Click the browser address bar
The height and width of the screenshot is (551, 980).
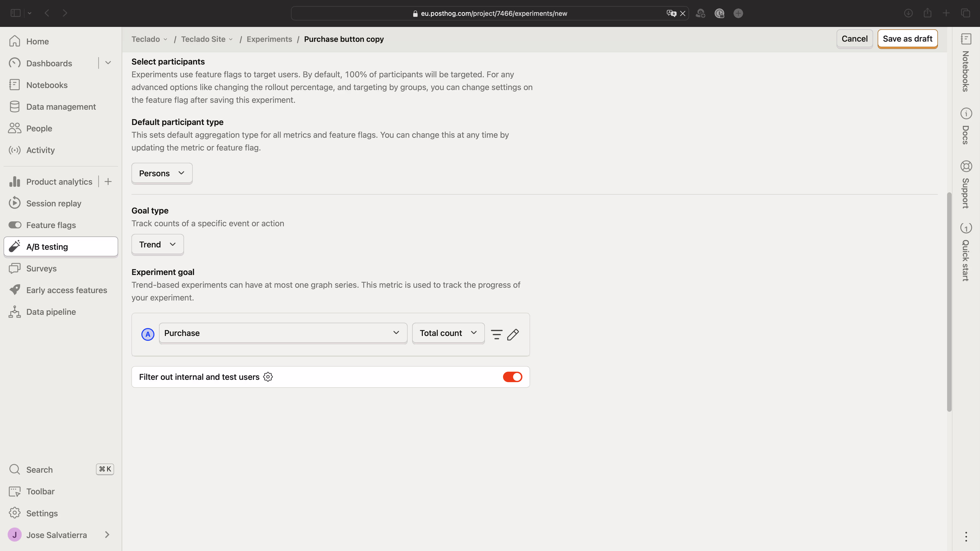[x=490, y=13]
